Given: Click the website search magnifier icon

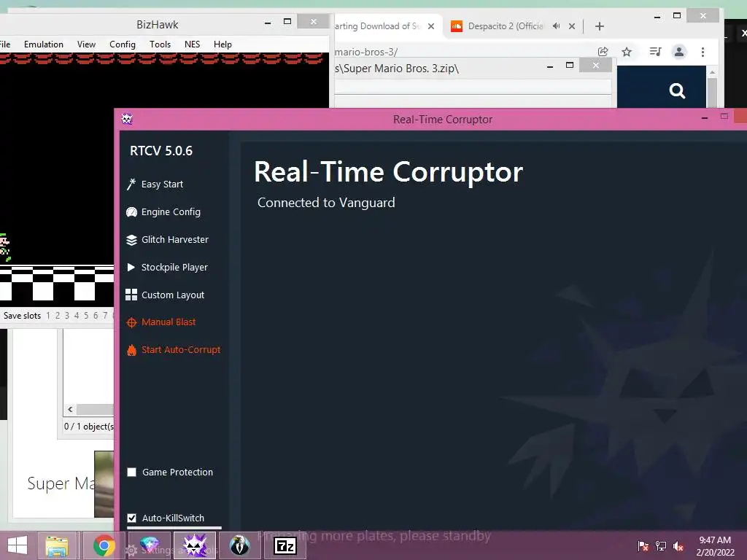Looking at the screenshot, I should (677, 90).
